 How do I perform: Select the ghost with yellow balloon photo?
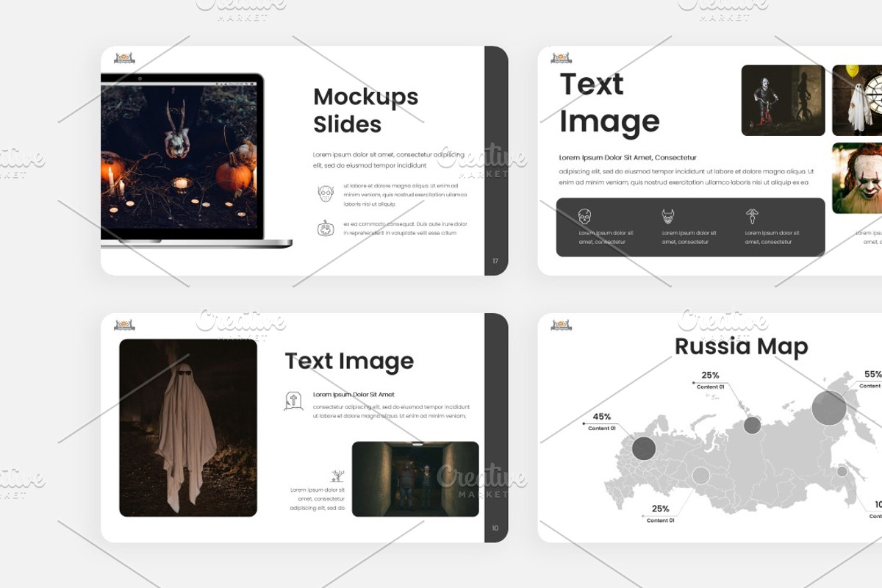point(857,100)
